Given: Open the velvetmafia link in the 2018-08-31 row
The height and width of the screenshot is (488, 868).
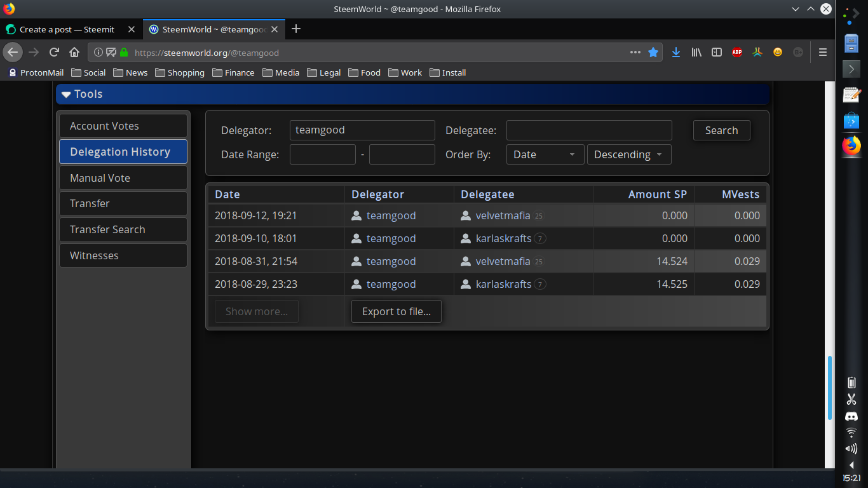Looking at the screenshot, I should pyautogui.click(x=503, y=261).
